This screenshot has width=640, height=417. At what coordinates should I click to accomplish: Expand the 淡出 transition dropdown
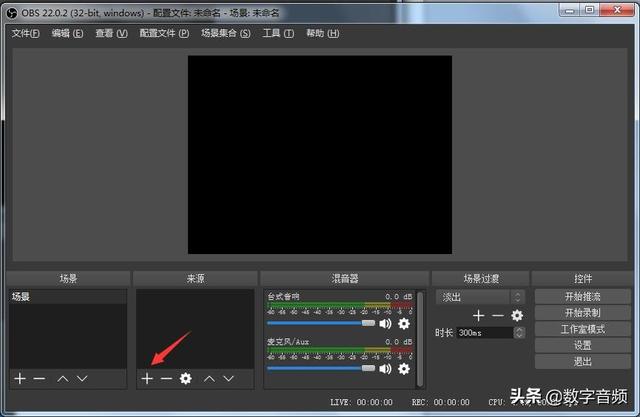[x=517, y=297]
